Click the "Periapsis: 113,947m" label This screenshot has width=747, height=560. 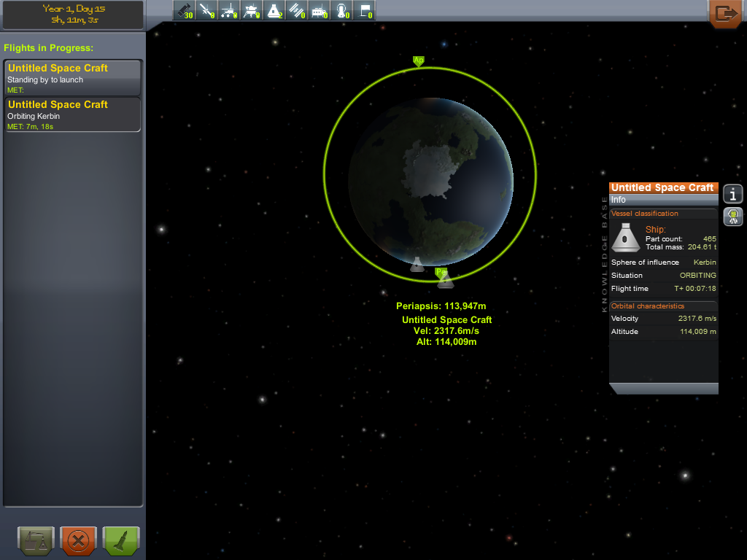[x=441, y=306]
